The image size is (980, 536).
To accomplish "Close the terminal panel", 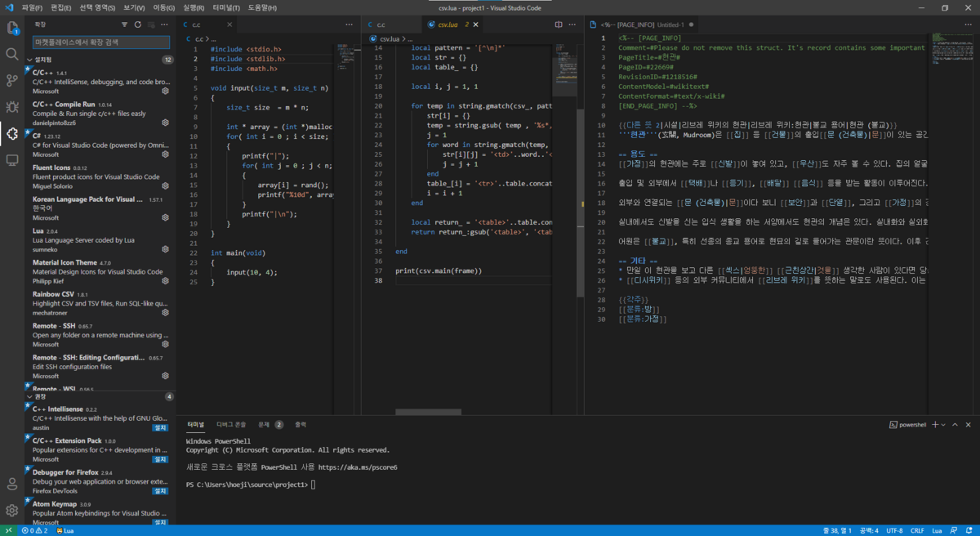I will [969, 425].
